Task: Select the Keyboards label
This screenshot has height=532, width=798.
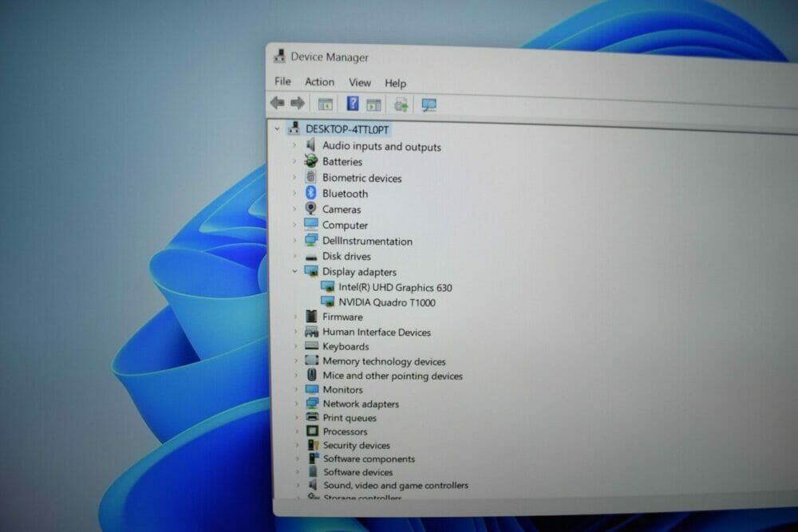Action: pos(346,346)
